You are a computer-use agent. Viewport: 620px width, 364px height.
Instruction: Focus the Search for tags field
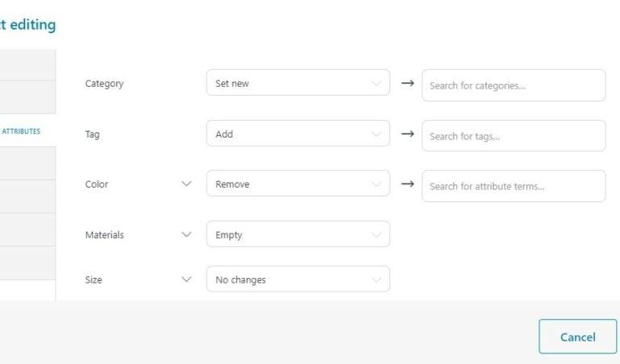(514, 136)
